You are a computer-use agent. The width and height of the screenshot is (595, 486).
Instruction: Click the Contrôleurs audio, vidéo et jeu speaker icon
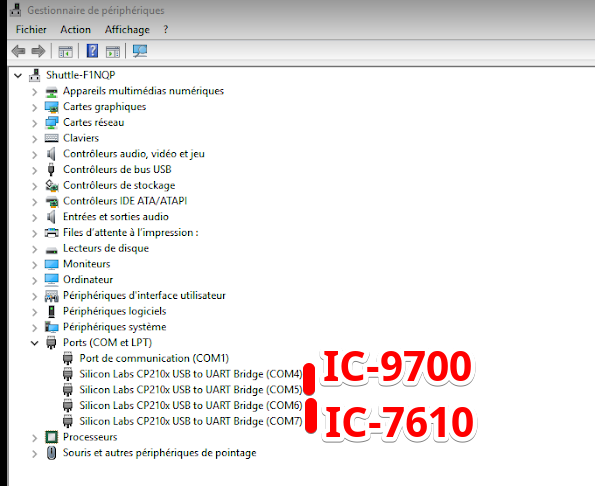coord(51,154)
